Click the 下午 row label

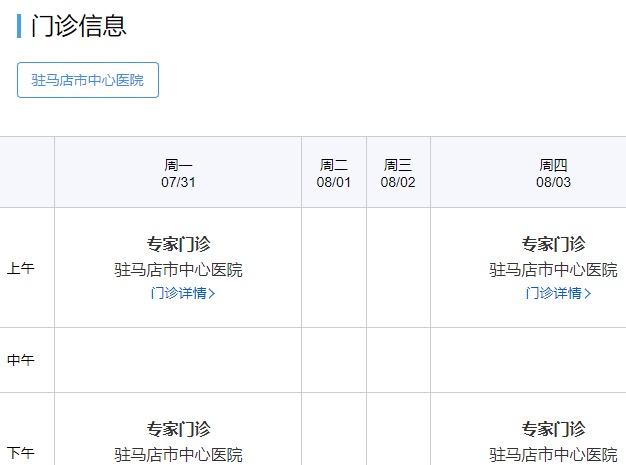21,452
